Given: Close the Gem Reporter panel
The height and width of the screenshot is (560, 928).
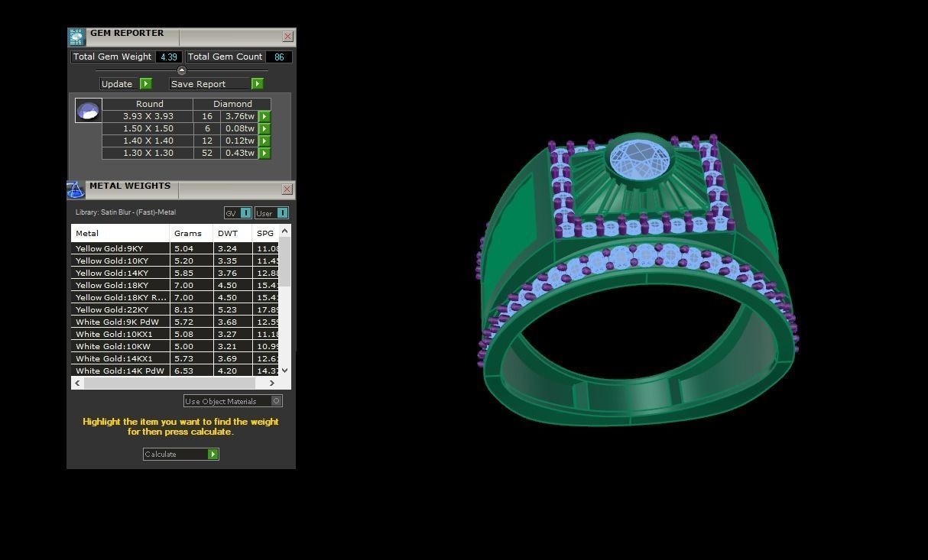Looking at the screenshot, I should pyautogui.click(x=287, y=37).
